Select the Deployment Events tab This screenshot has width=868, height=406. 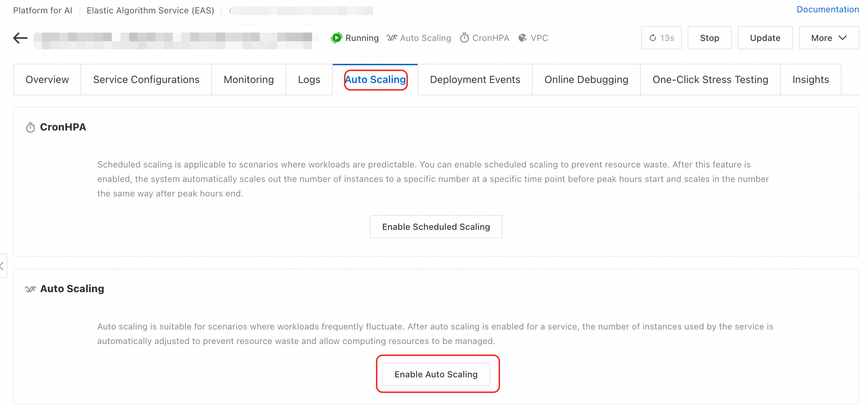[x=475, y=80]
